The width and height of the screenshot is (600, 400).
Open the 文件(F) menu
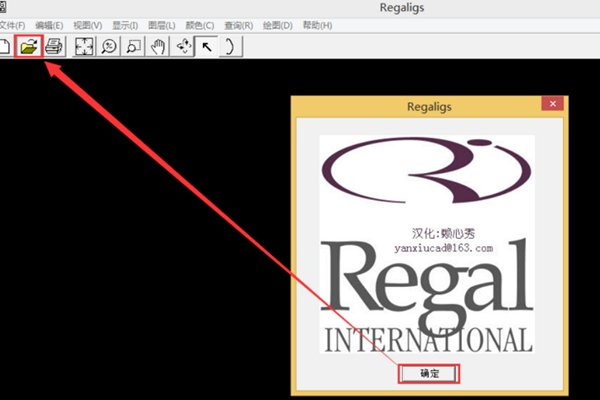(x=14, y=24)
